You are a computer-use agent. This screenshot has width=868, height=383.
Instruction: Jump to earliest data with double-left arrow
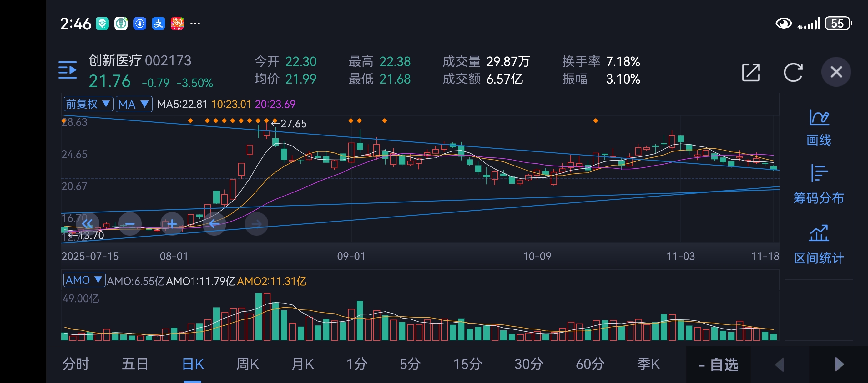tap(87, 224)
